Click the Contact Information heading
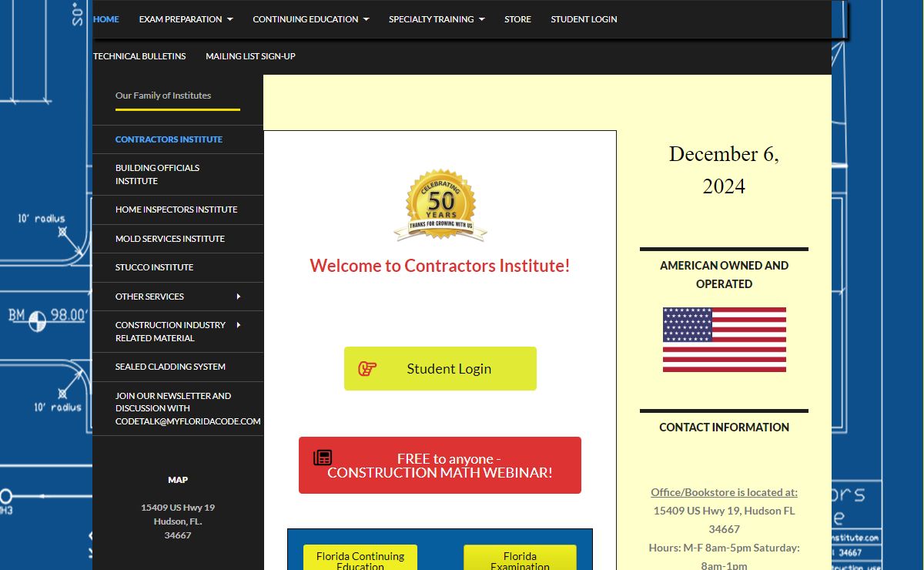 point(724,427)
